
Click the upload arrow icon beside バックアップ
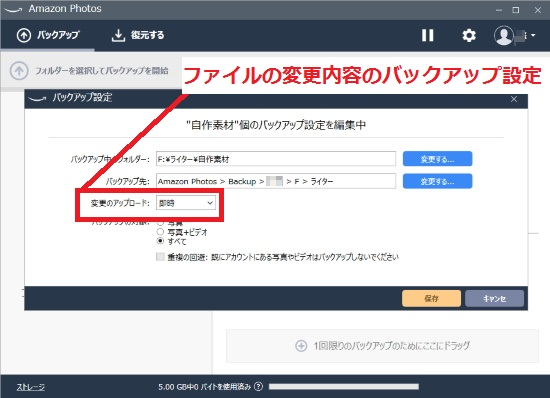pyautogui.click(x=24, y=35)
